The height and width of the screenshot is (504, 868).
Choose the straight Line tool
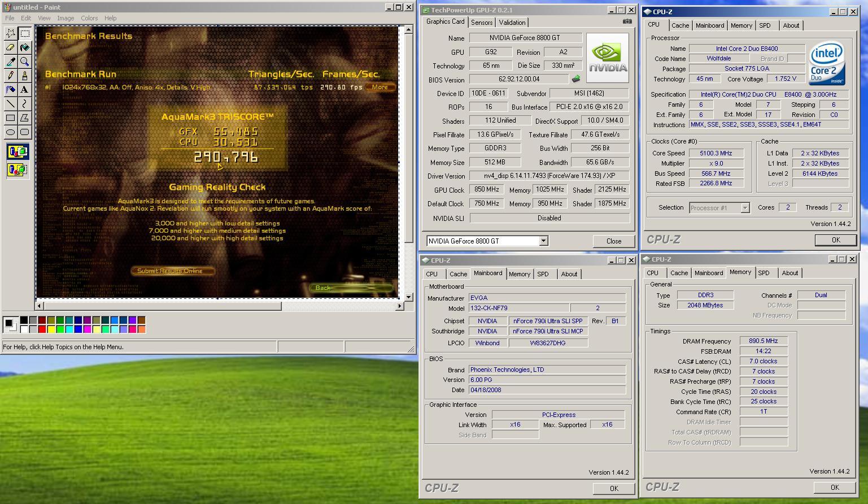[10, 104]
